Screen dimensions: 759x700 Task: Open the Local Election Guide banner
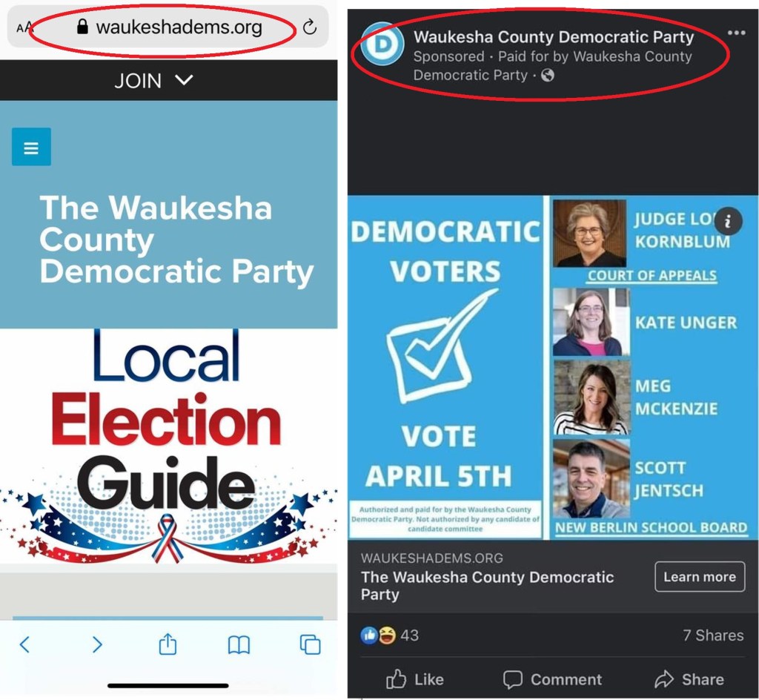(x=168, y=446)
